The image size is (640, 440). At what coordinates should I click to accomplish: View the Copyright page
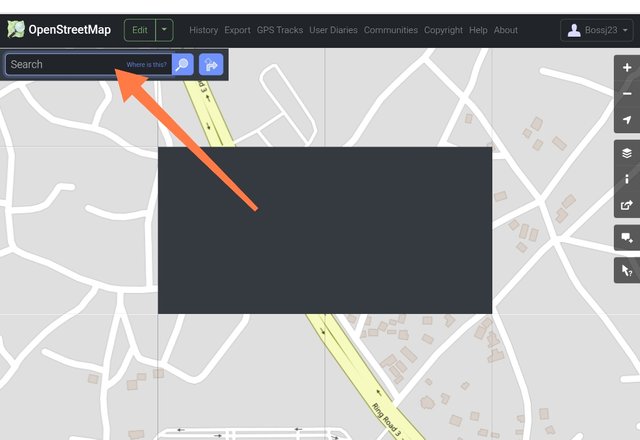(x=443, y=30)
